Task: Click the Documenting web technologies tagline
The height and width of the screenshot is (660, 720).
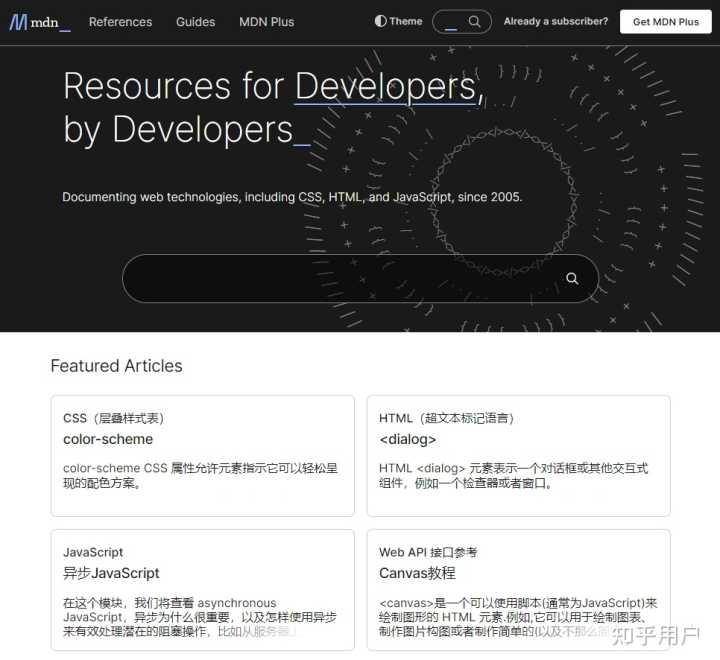Action: pyautogui.click(x=292, y=197)
